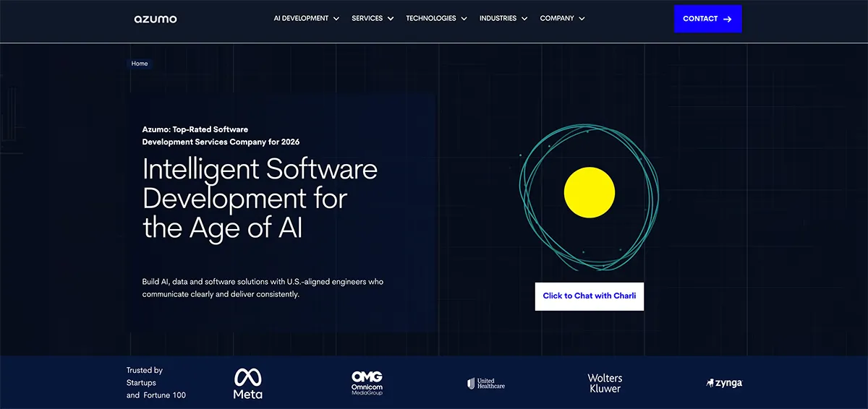This screenshot has width=868, height=409.
Task: Open the AI Development menu item
Action: (301, 19)
